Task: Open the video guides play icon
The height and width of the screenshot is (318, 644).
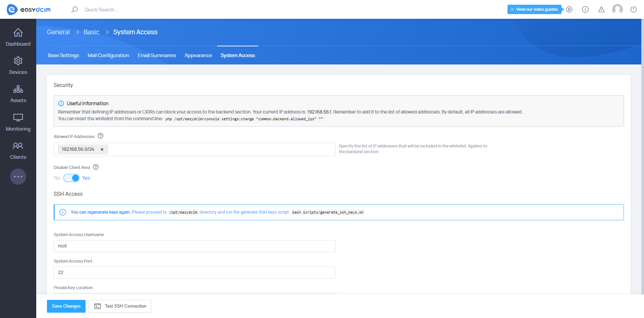Action: (569, 9)
